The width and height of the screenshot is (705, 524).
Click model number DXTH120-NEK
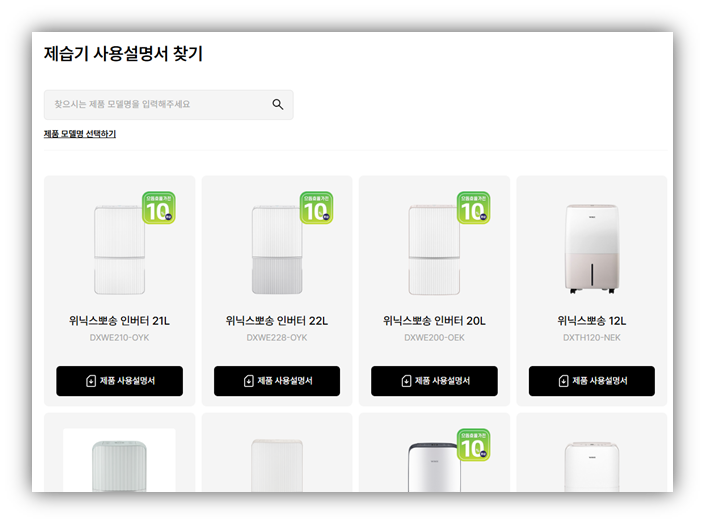[x=592, y=338]
